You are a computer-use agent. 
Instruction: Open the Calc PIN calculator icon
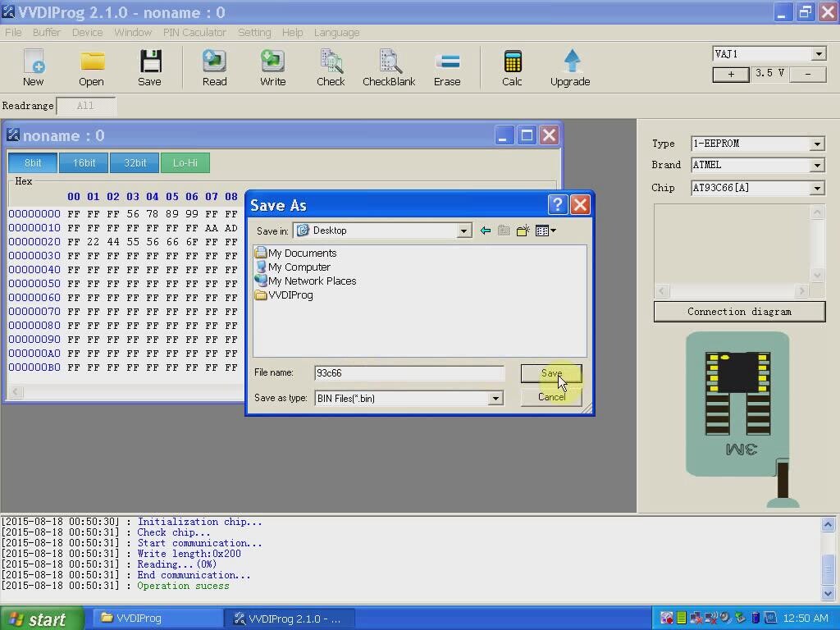tap(512, 66)
